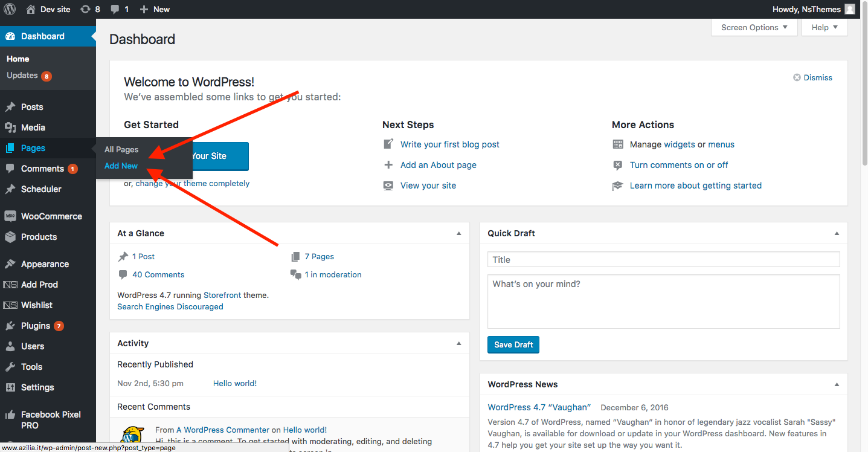Click the NS icon beside Add Prod
This screenshot has height=452, width=868.
(10, 285)
